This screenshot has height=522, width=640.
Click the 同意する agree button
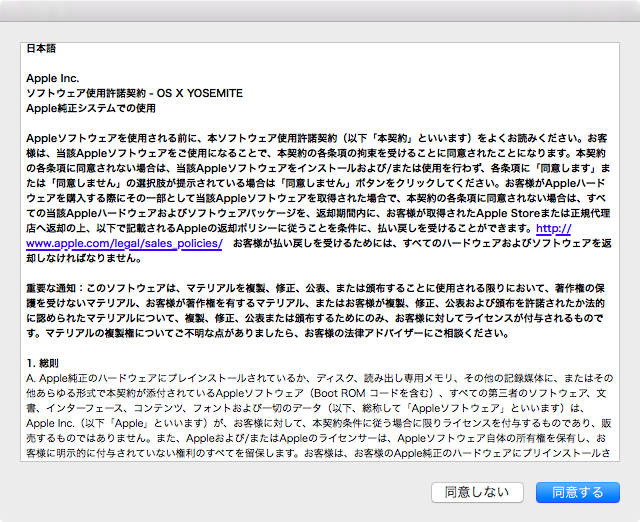(x=578, y=492)
